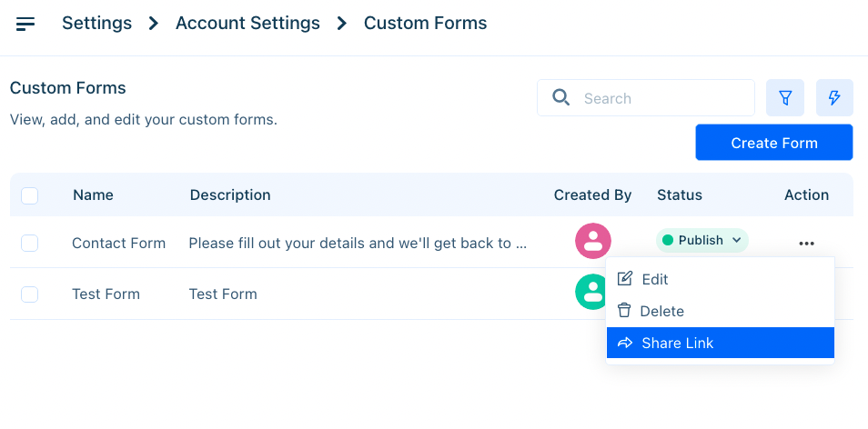Click the pink creator avatar
This screenshot has height=429, width=868.
593,241
